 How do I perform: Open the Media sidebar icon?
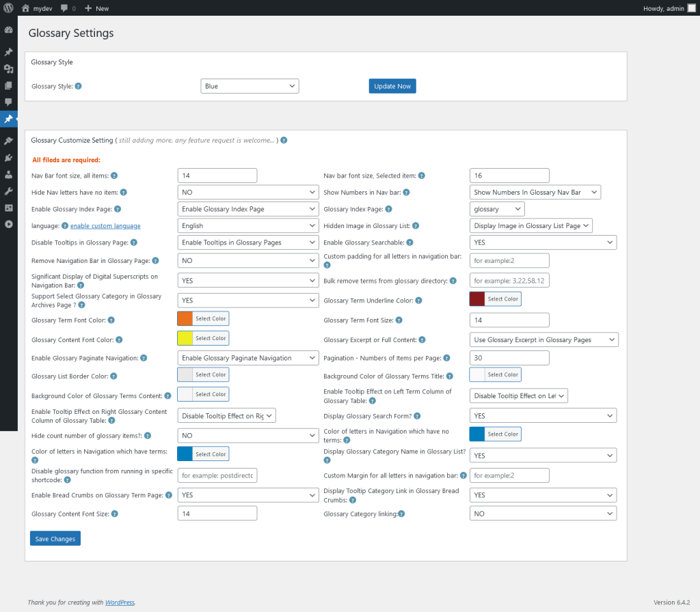click(8, 69)
